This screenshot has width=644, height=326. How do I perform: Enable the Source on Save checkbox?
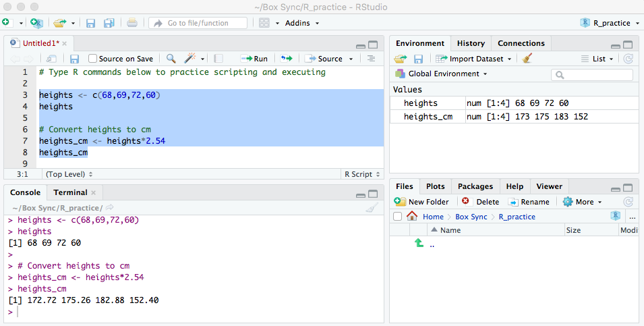(93, 59)
